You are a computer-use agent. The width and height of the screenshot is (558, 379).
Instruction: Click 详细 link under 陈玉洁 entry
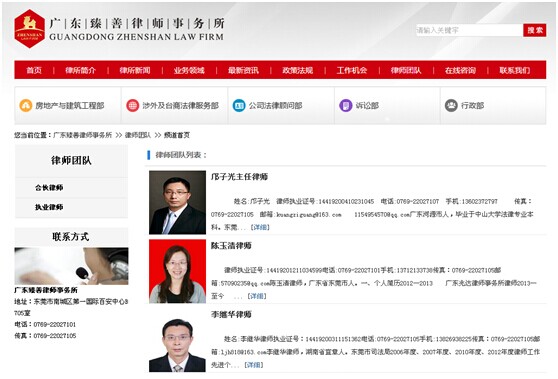257,296
